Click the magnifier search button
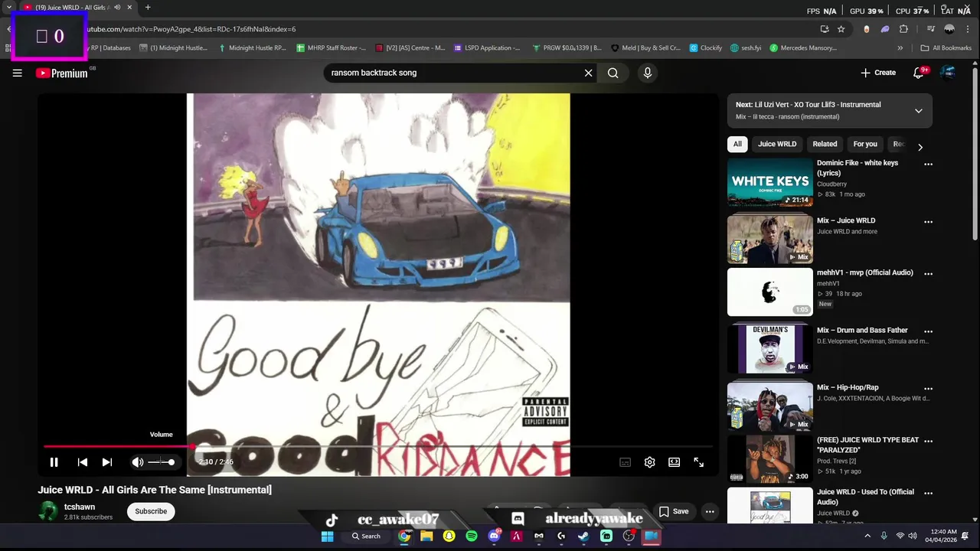This screenshot has width=980, height=551. (x=613, y=73)
